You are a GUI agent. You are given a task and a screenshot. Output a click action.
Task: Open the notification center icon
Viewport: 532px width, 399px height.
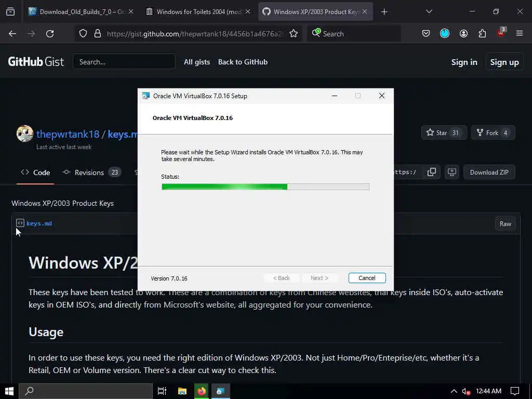(x=515, y=391)
